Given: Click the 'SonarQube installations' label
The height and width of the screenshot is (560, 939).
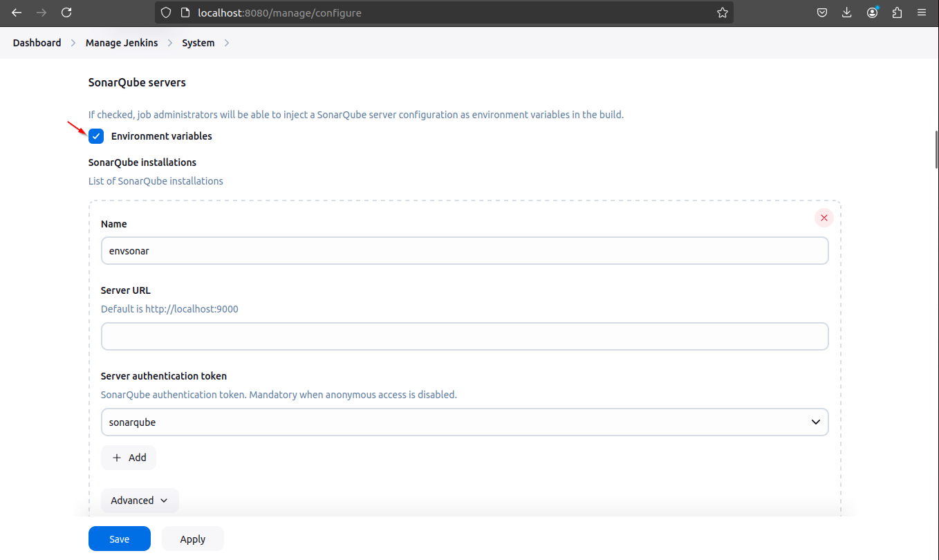Looking at the screenshot, I should click(142, 162).
